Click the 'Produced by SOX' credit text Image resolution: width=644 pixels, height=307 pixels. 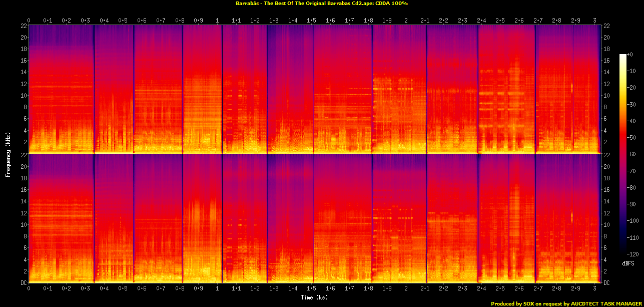pos(566,303)
